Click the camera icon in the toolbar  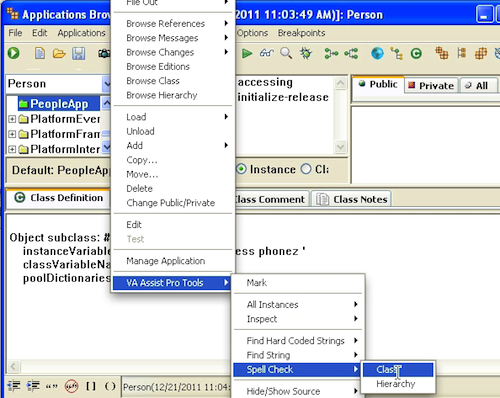pyautogui.click(x=104, y=53)
